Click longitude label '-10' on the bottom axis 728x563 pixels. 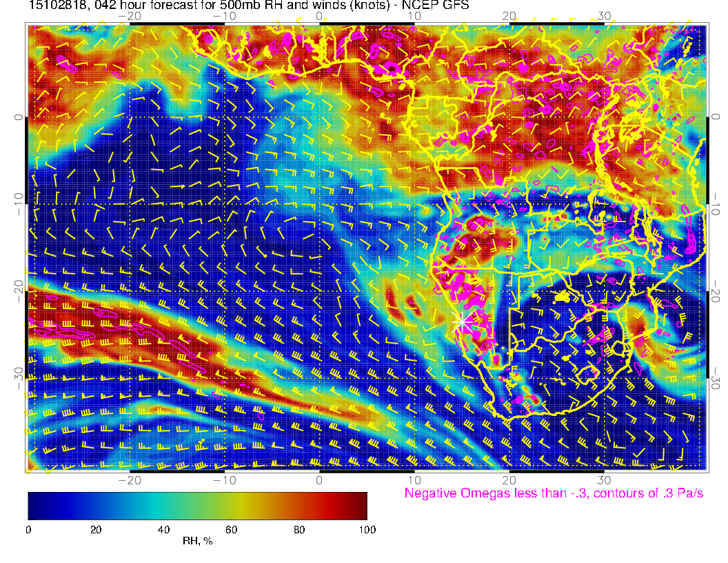tap(225, 480)
